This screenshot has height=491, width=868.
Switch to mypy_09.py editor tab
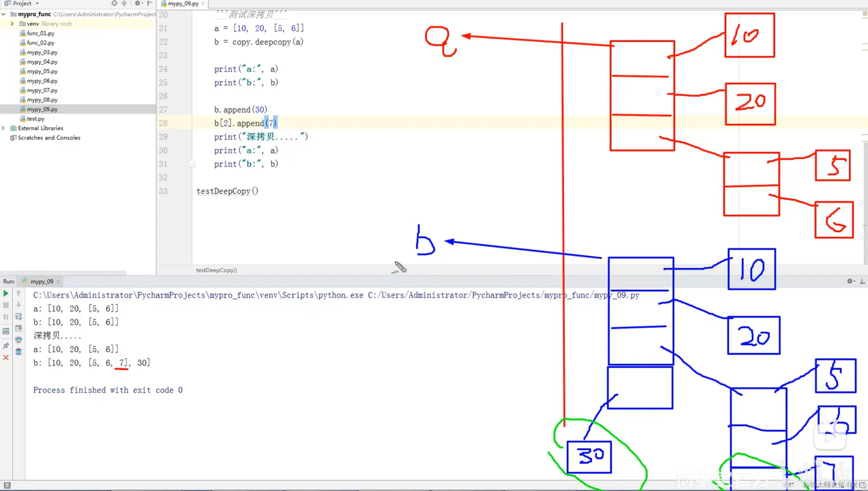[x=183, y=3]
